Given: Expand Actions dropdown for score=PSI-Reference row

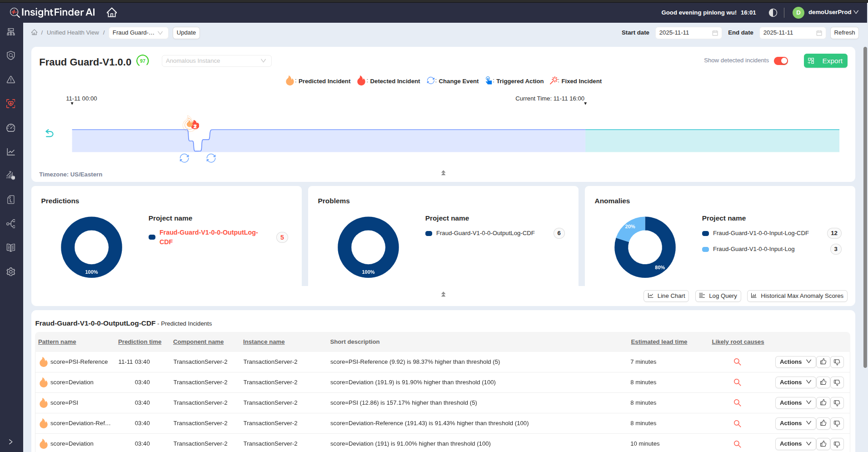Looking at the screenshot, I should (795, 362).
